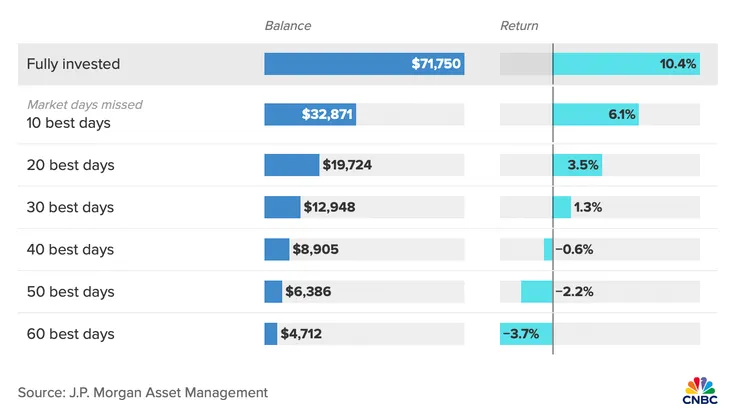The width and height of the screenshot is (740, 420).
Task: Click the Balance column header
Action: coord(288,25)
